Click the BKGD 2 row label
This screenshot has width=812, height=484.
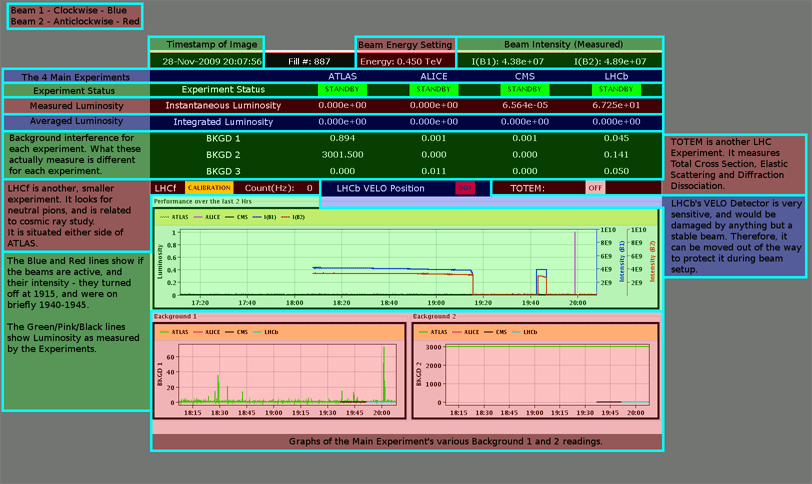(x=223, y=155)
